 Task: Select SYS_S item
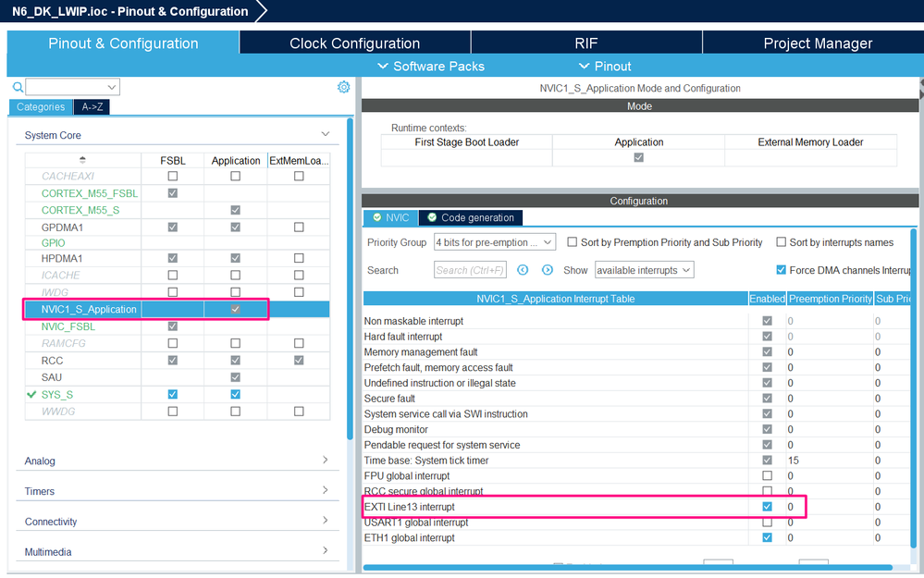[57, 395]
